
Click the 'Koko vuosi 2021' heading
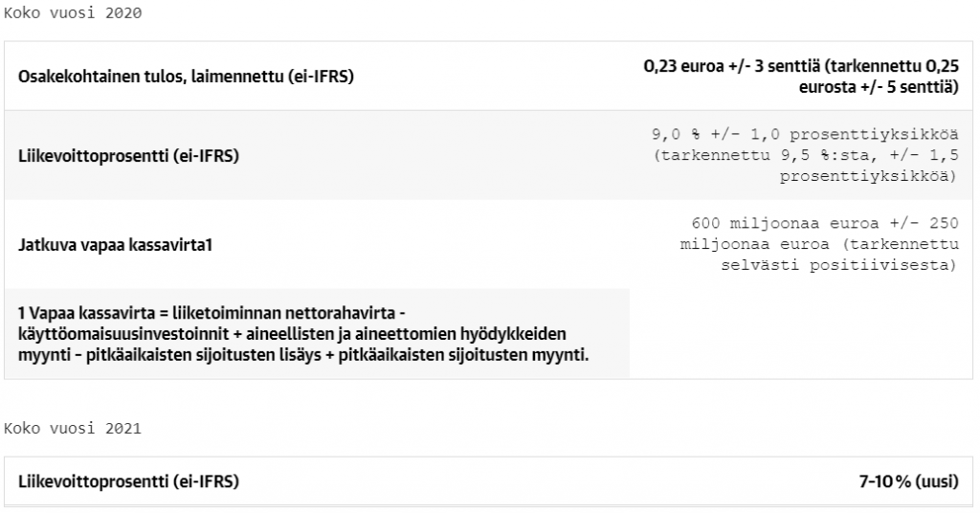tap(73, 429)
